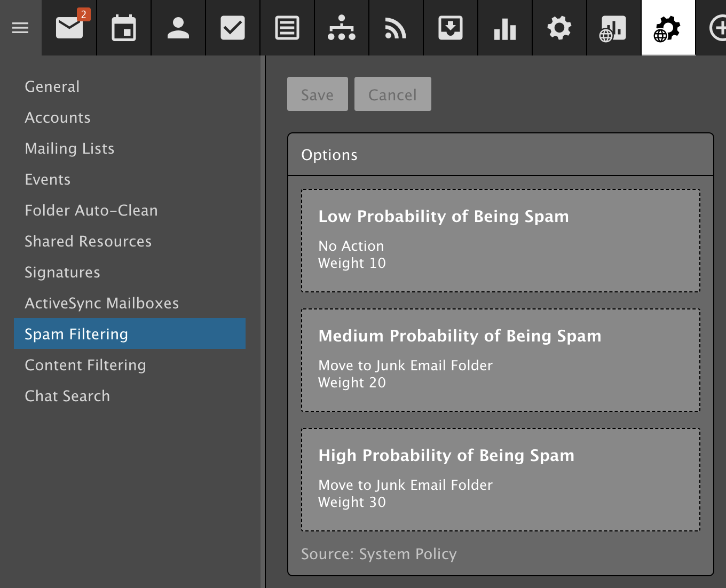Open the RSS feeds icon
The height and width of the screenshot is (588, 726).
(x=396, y=28)
